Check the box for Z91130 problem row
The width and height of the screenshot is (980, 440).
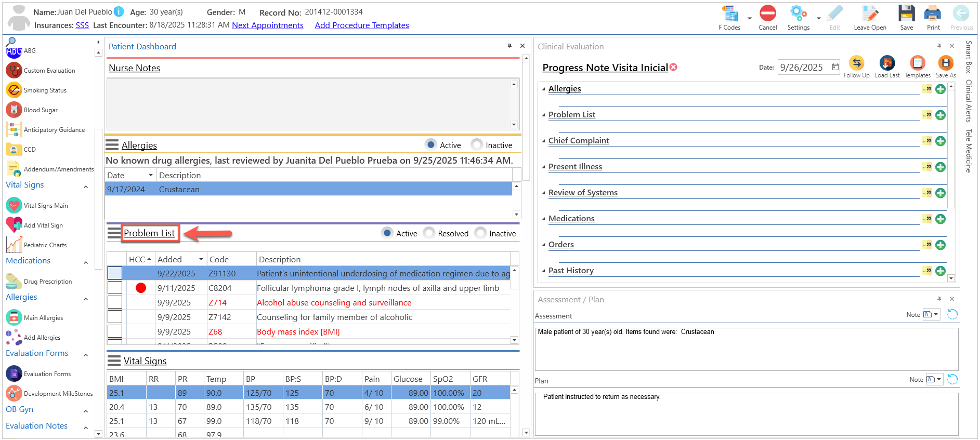115,273
